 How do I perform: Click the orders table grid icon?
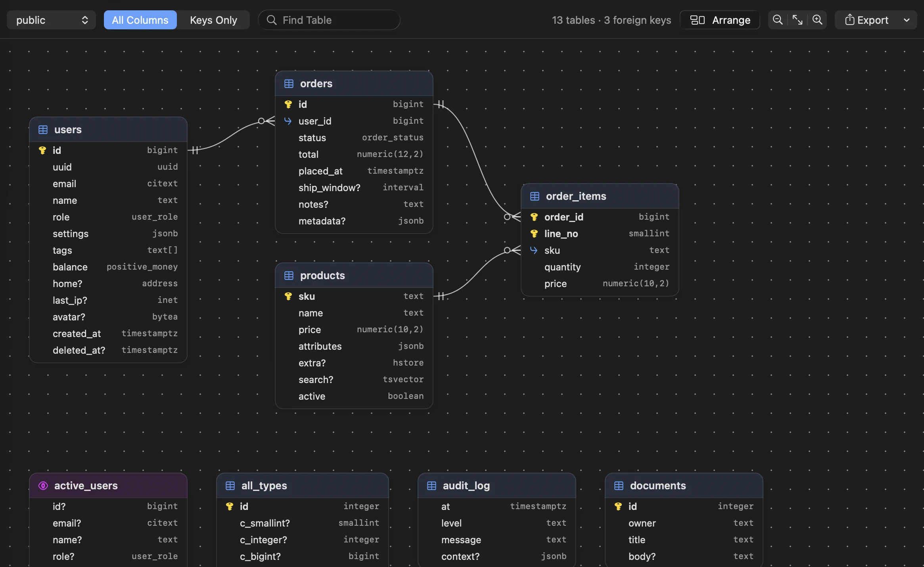pos(289,84)
